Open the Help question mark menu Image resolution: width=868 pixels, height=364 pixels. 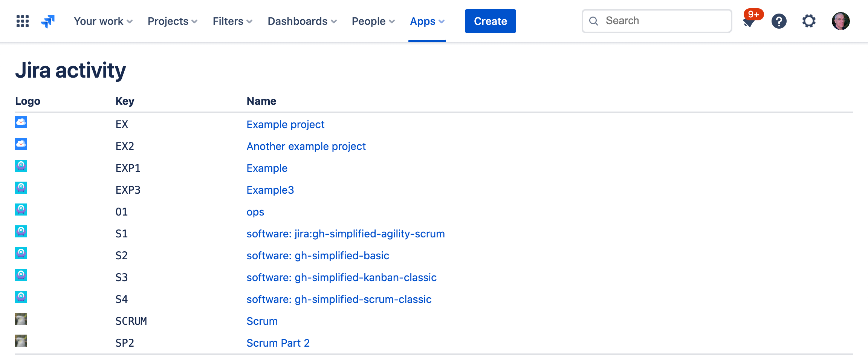[779, 21]
